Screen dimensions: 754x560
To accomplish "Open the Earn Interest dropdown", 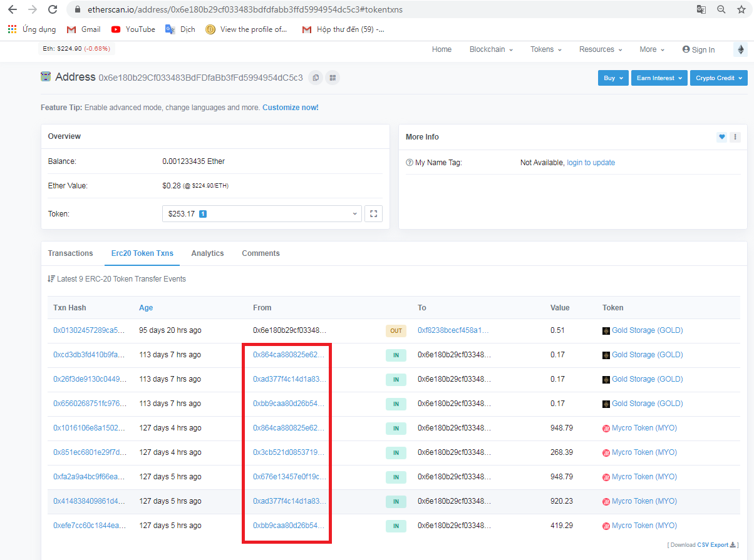I will [x=659, y=78].
